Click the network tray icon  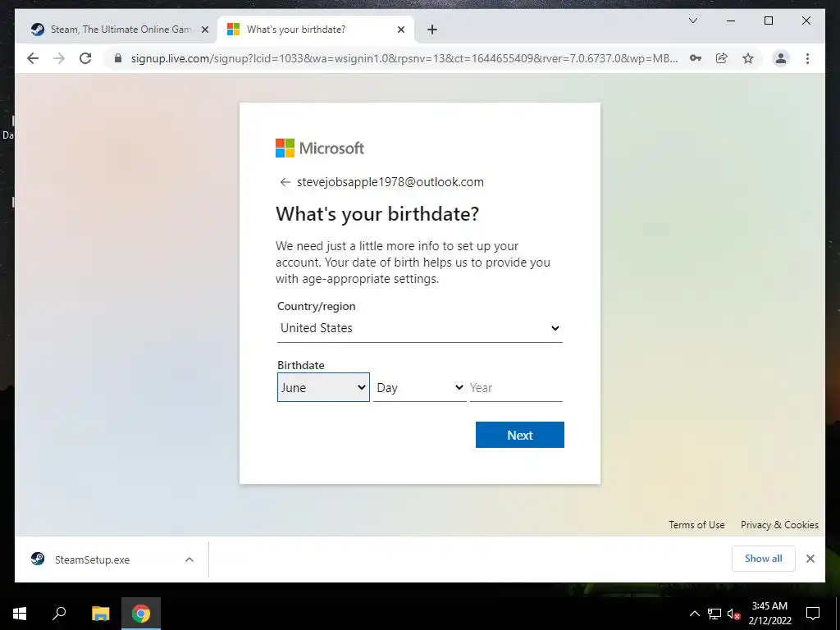714,614
